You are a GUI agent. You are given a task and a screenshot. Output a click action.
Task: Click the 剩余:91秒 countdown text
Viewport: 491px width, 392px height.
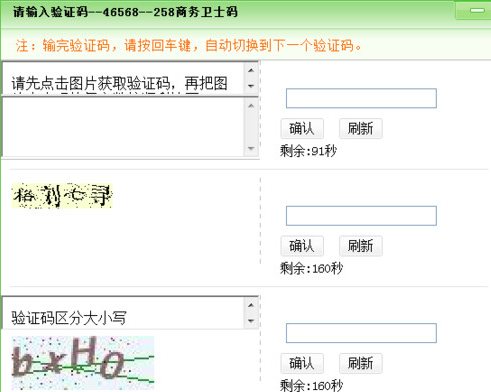(x=308, y=151)
